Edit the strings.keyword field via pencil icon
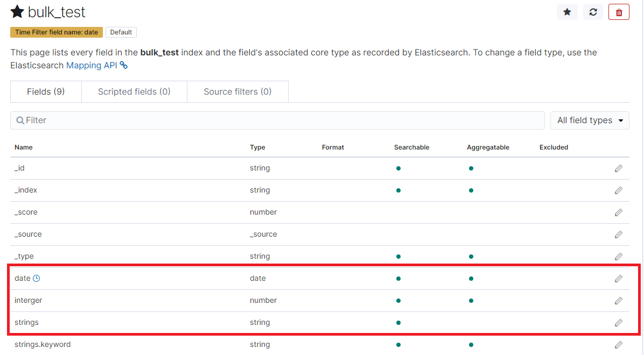This screenshot has width=644, height=355. pos(618,344)
